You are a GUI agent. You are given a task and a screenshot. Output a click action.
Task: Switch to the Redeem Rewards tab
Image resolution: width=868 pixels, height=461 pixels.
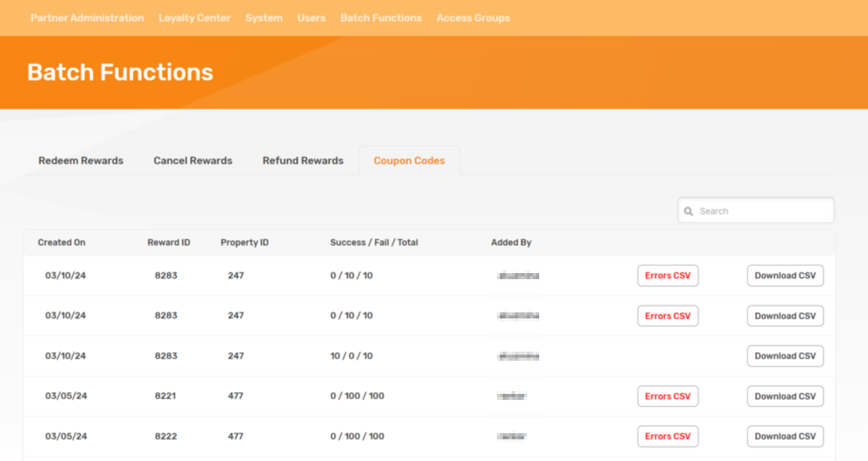pos(81,161)
